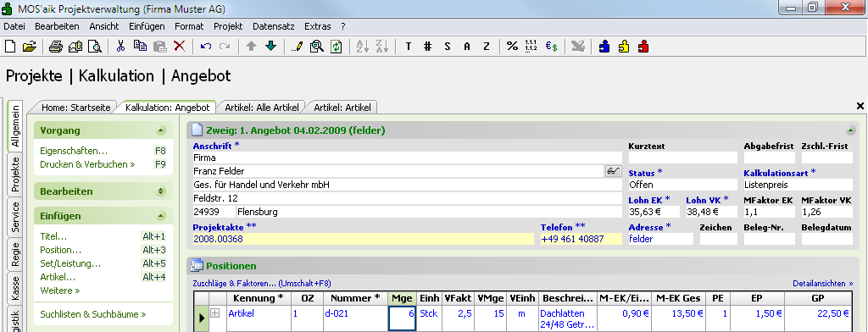Screen dimensions: 868x332
Task: Click the blue puzzle piece icon
Action: pyautogui.click(x=604, y=47)
